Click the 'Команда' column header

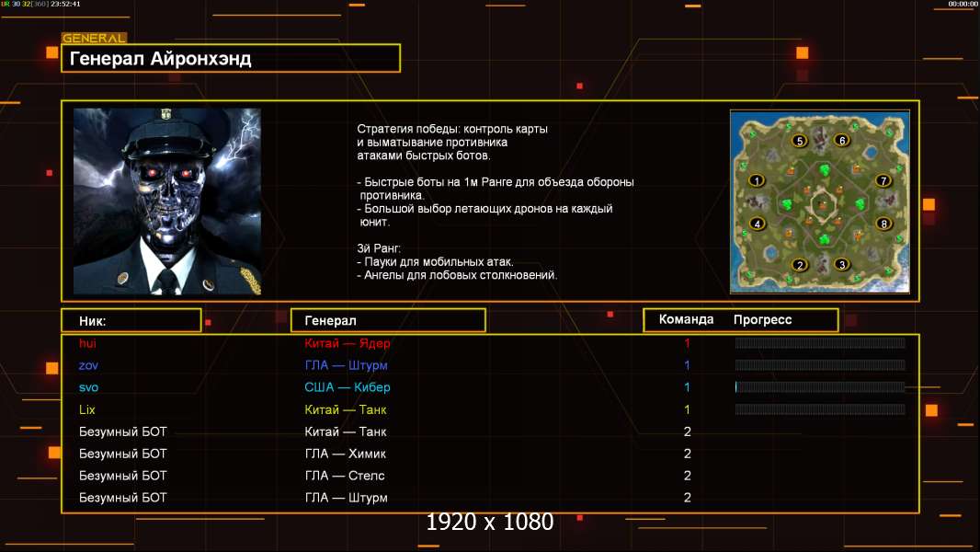coord(686,319)
